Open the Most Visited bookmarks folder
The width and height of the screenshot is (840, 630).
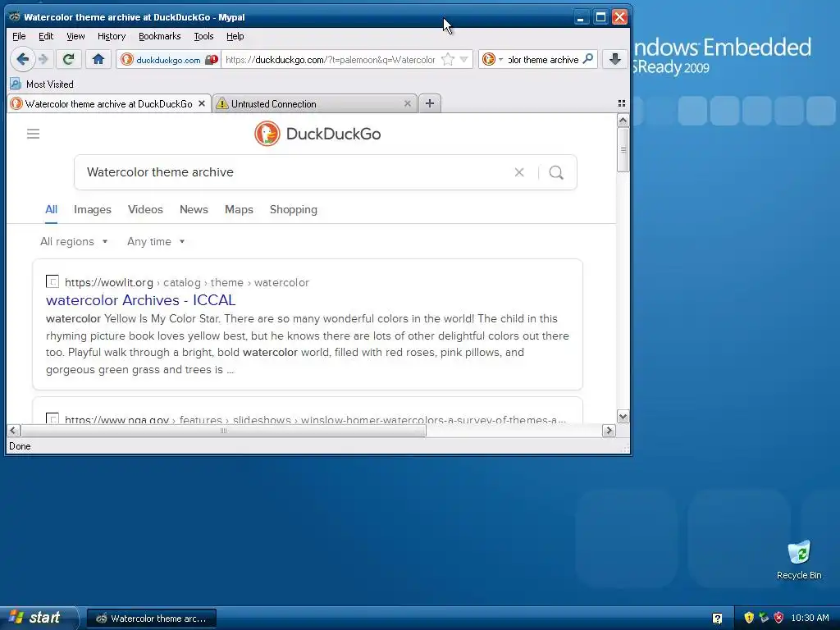point(42,84)
